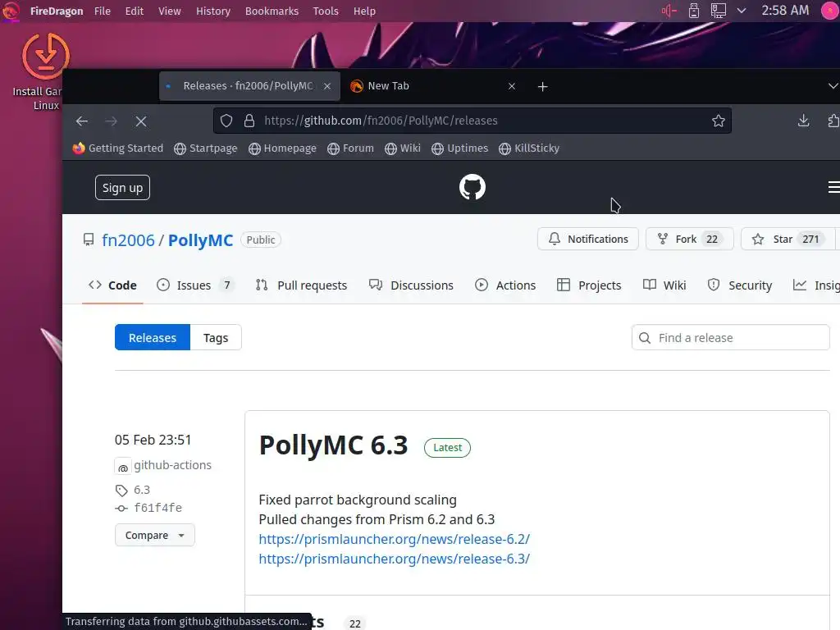840x630 pixels.
Task: Select the Releases toggle button
Action: [153, 337]
